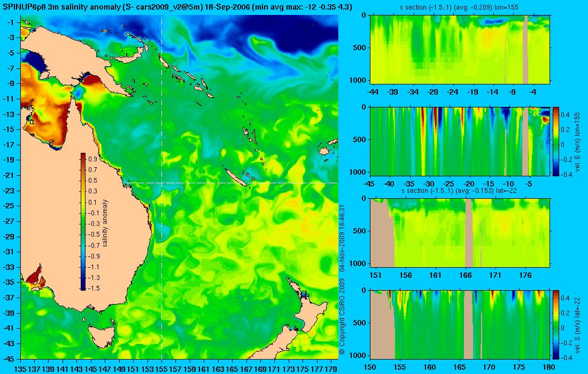Pick the salinity anomaly color scale bar in the map
This screenshot has height=374, width=588.
[x=83, y=222]
